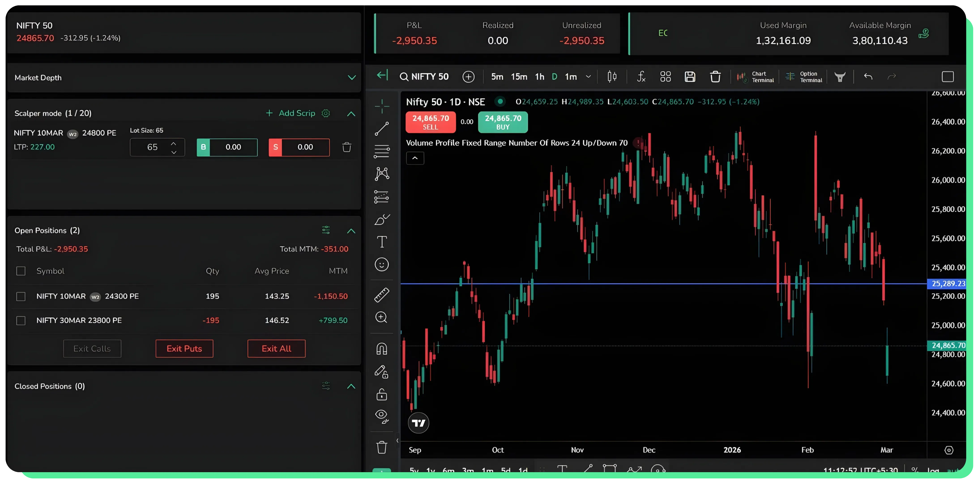Open the indicators (fx) panel
Screen dimensions: 980x482
[x=641, y=76]
